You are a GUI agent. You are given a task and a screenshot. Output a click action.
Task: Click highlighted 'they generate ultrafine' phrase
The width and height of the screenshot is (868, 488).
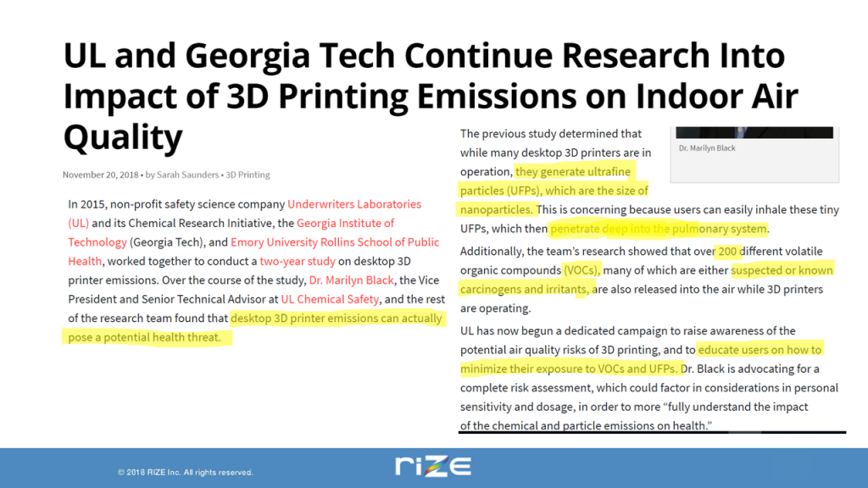pyautogui.click(x=573, y=171)
